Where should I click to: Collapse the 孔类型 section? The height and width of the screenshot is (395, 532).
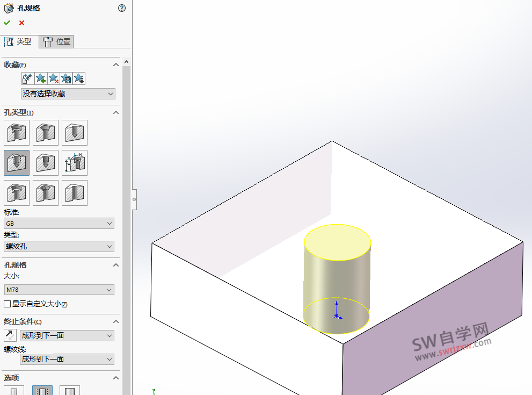click(116, 112)
